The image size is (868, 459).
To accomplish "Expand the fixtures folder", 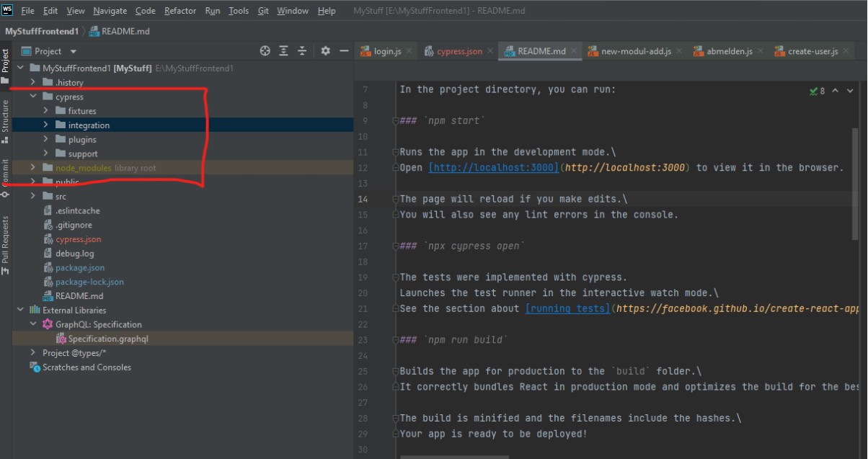I will tap(46, 111).
